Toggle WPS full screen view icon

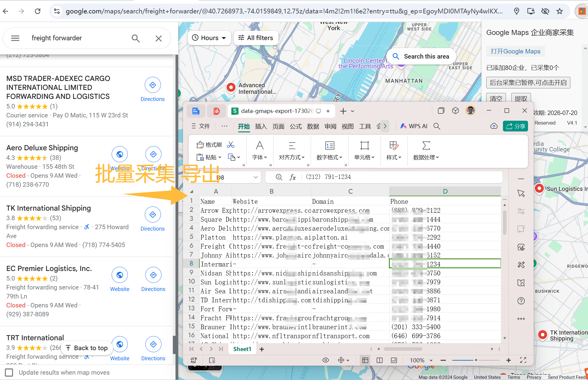523,360
